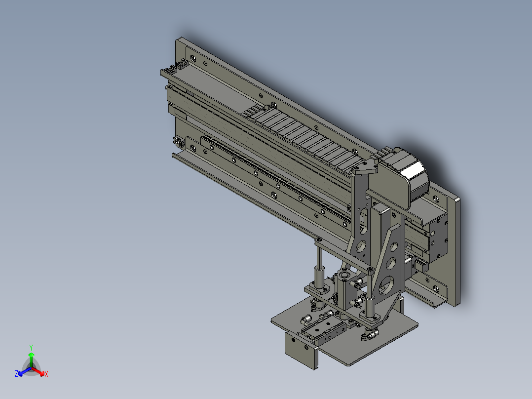This screenshot has height=399, width=532.
Task: Click the red X axis of the triad
Action: (x=38, y=371)
